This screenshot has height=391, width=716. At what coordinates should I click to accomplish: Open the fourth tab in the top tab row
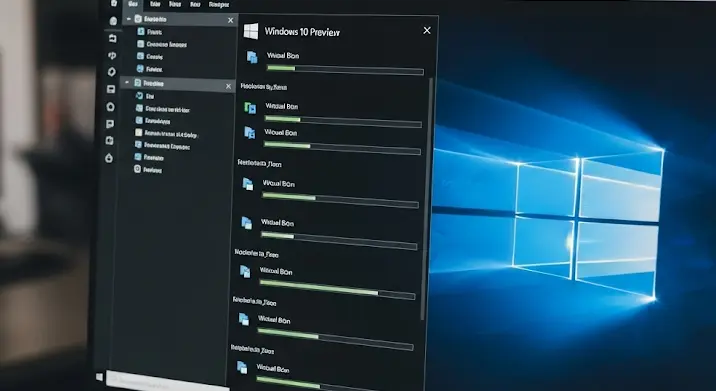195,4
